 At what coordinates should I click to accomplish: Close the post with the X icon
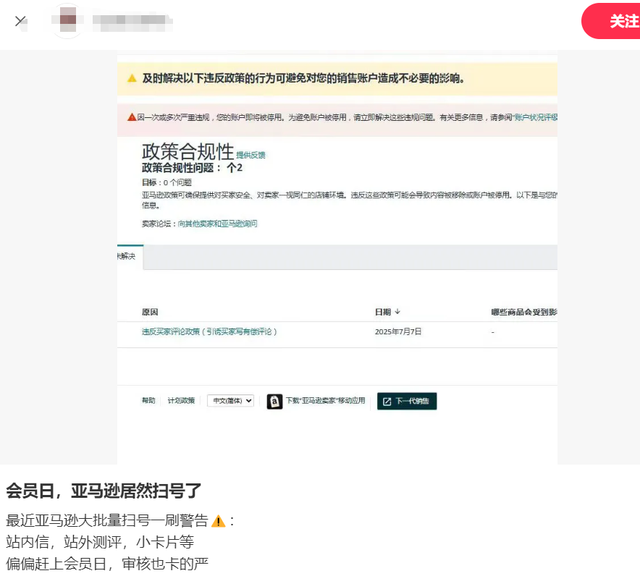pyautogui.click(x=20, y=20)
